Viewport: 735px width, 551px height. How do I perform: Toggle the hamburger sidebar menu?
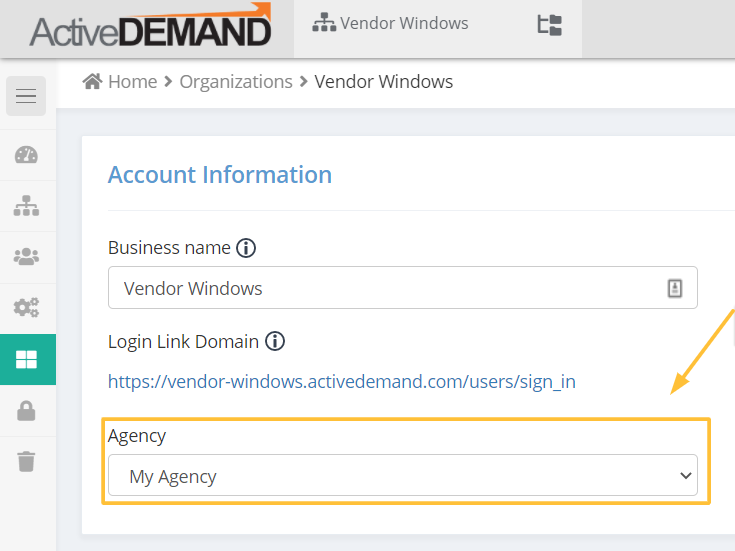click(26, 96)
